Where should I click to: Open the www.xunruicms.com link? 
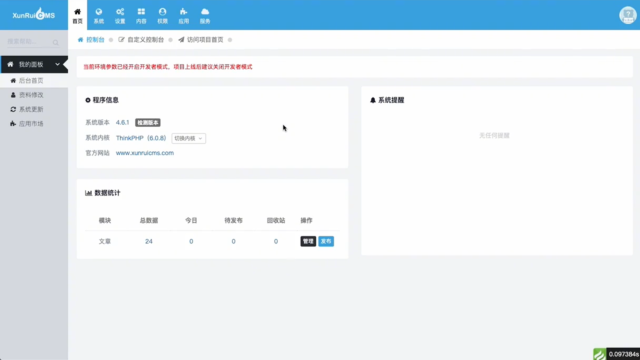click(145, 153)
